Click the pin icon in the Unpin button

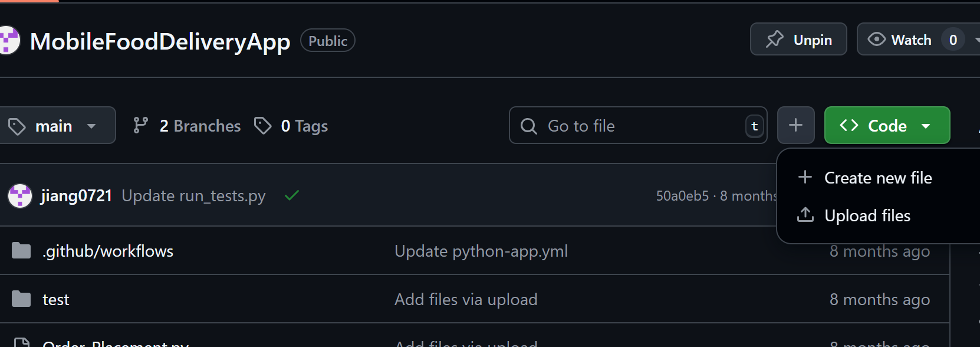point(775,39)
